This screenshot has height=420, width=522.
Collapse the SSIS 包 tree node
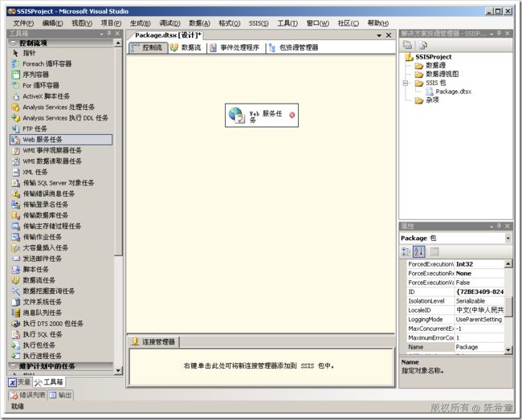405,83
